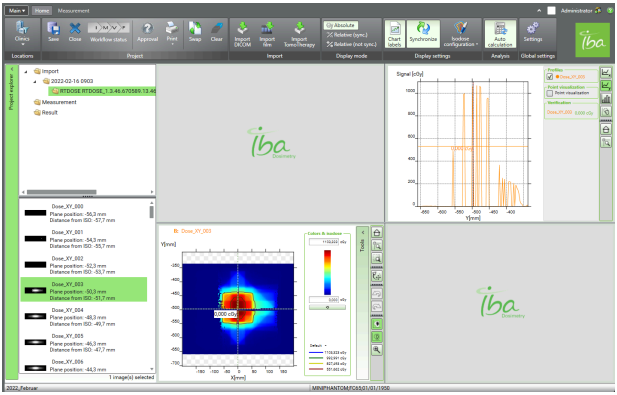Enable the Point visualization checkbox

(550, 94)
